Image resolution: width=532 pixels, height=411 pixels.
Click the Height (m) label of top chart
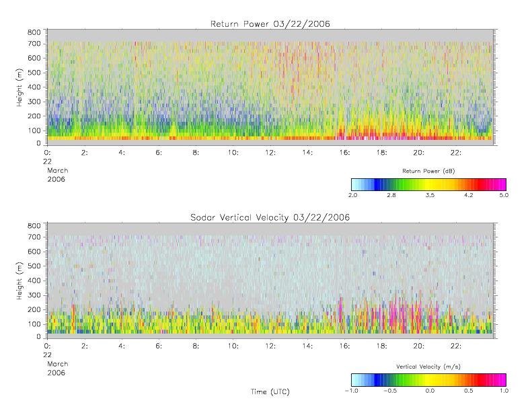click(20, 87)
